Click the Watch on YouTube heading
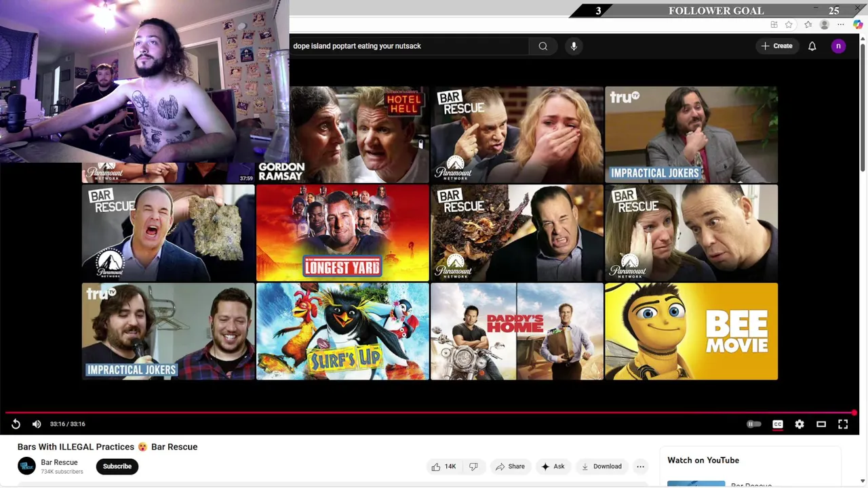This screenshot has width=868, height=488. click(703, 460)
